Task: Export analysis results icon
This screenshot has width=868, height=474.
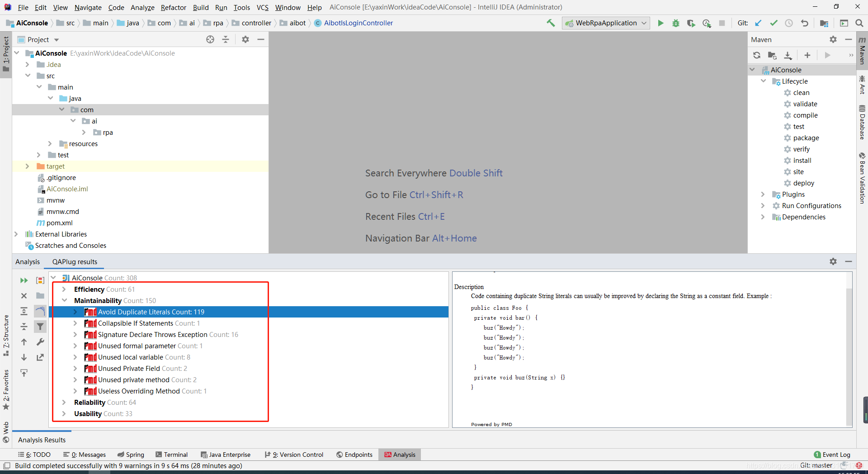Action: (40, 357)
